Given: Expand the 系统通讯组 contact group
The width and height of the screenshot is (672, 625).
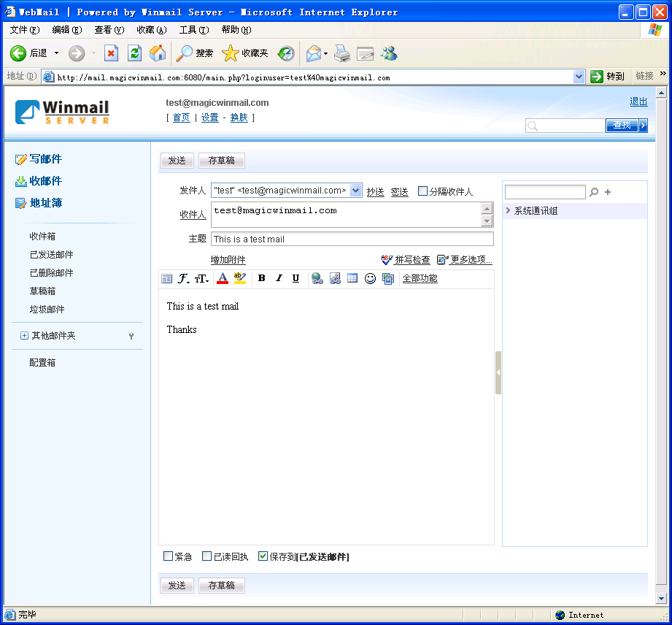Looking at the screenshot, I should click(x=508, y=211).
